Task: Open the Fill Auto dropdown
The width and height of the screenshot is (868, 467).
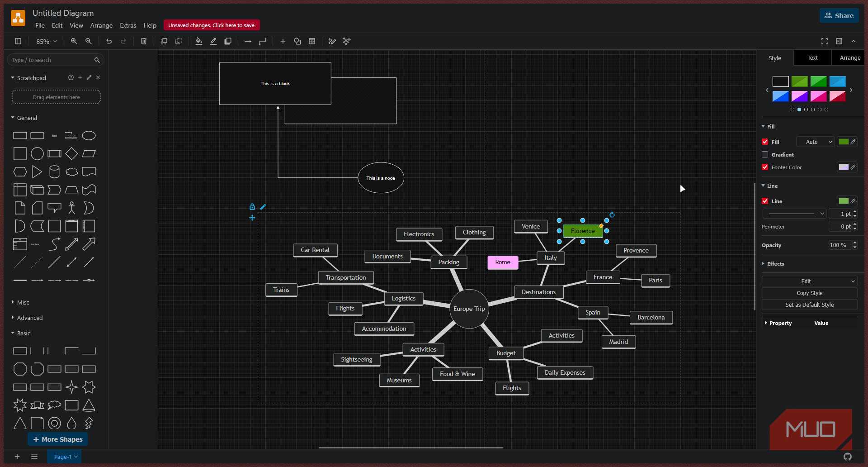Action: 816,142
